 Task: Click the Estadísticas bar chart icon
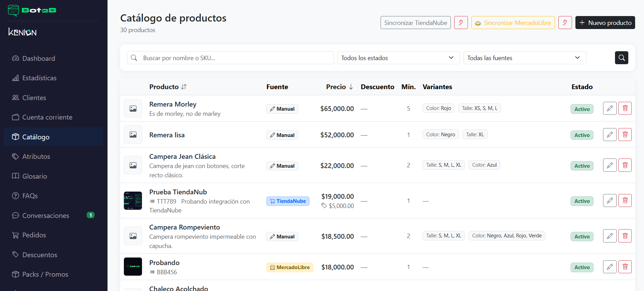click(x=15, y=78)
